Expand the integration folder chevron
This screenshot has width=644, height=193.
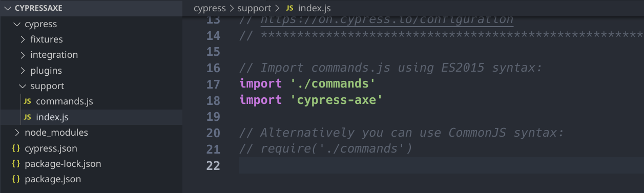23,55
